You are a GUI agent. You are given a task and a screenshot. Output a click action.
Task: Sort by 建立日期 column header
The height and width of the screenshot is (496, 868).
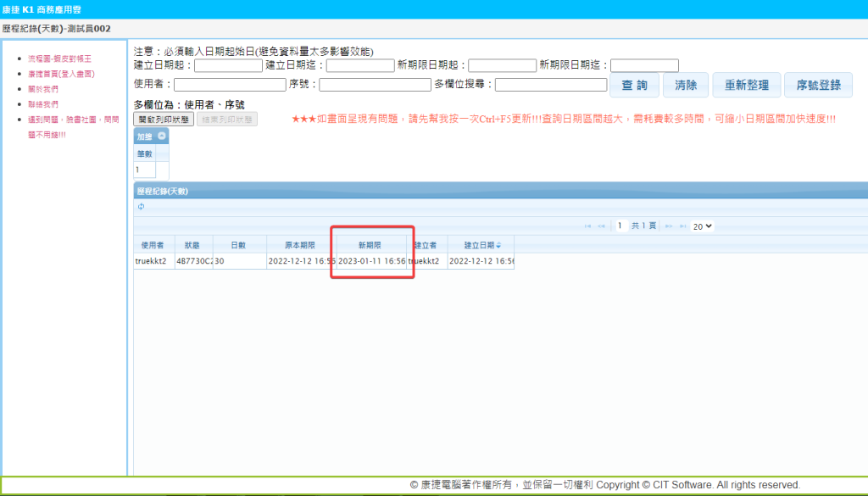click(x=476, y=244)
